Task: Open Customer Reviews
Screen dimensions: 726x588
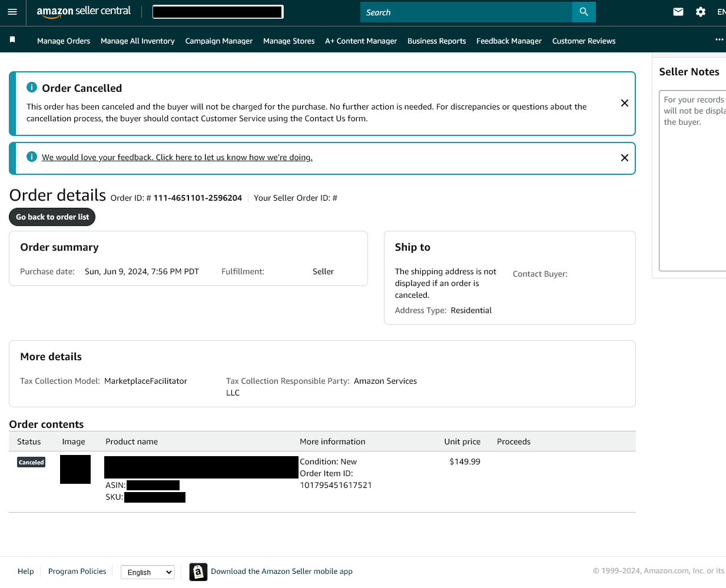Action: [584, 41]
